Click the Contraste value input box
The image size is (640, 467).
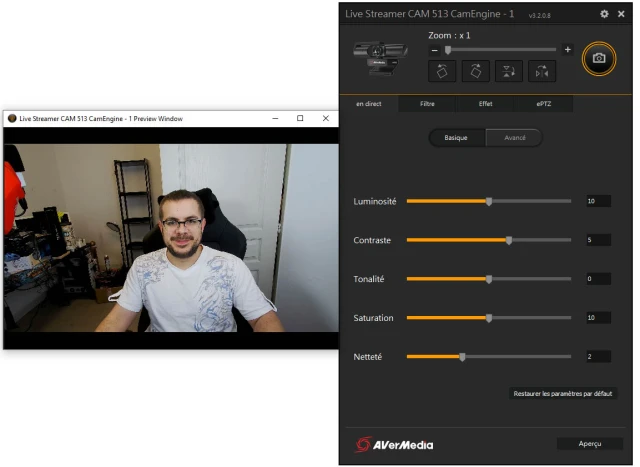[x=598, y=240]
